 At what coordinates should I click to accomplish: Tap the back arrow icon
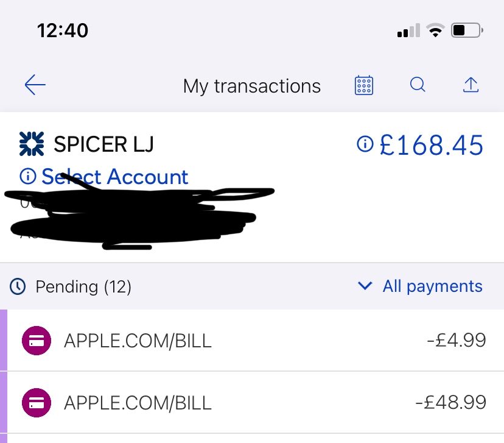click(35, 85)
